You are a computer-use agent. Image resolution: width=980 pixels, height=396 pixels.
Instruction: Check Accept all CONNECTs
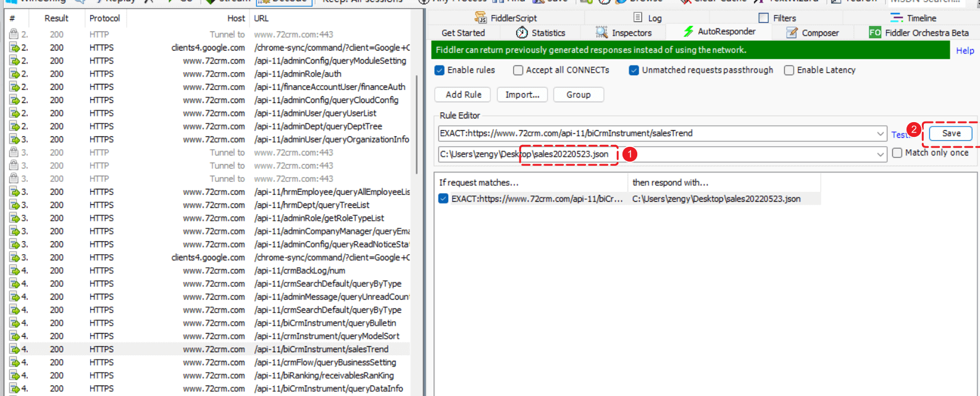(x=518, y=70)
